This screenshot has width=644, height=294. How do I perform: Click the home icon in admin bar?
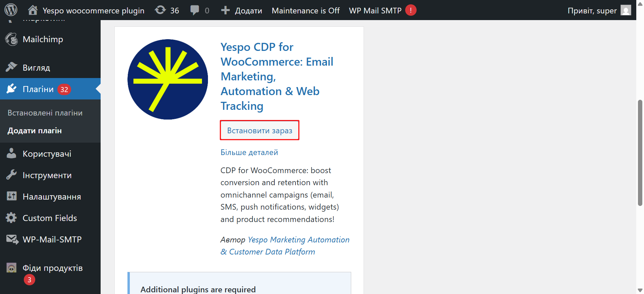33,10
